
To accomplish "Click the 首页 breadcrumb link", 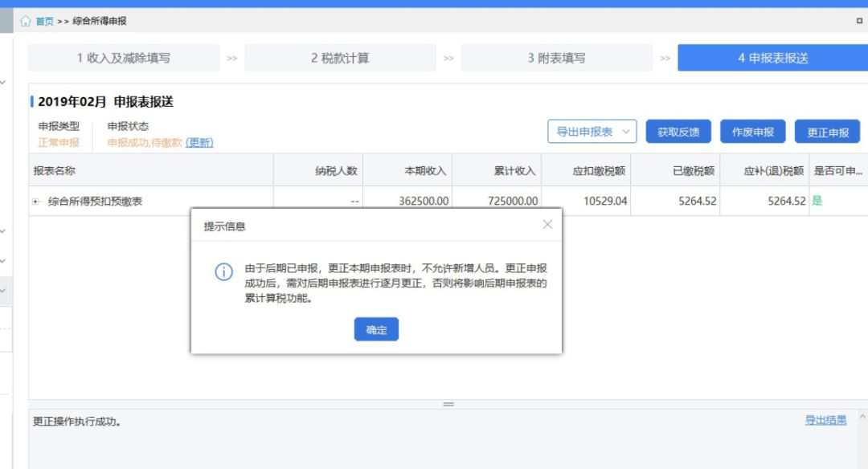I will point(44,21).
